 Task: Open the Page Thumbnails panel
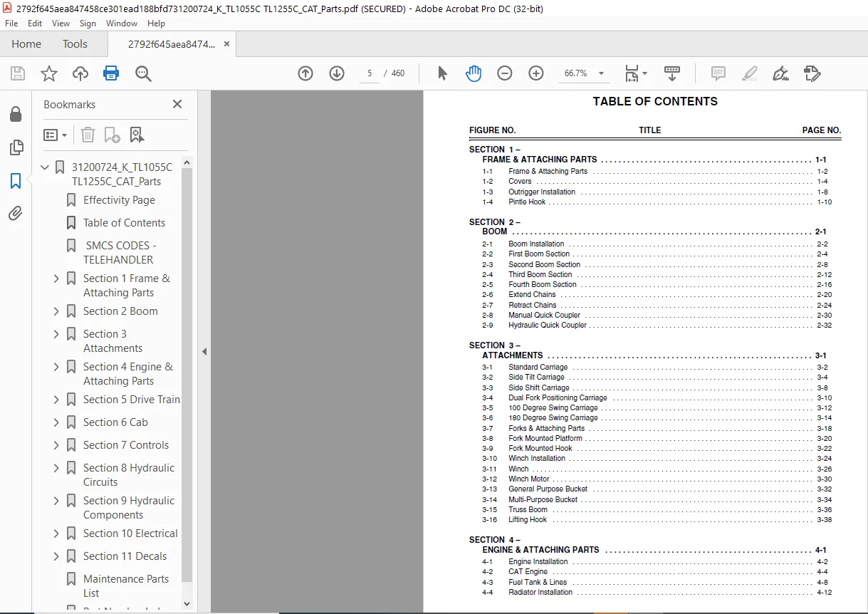[x=15, y=147]
